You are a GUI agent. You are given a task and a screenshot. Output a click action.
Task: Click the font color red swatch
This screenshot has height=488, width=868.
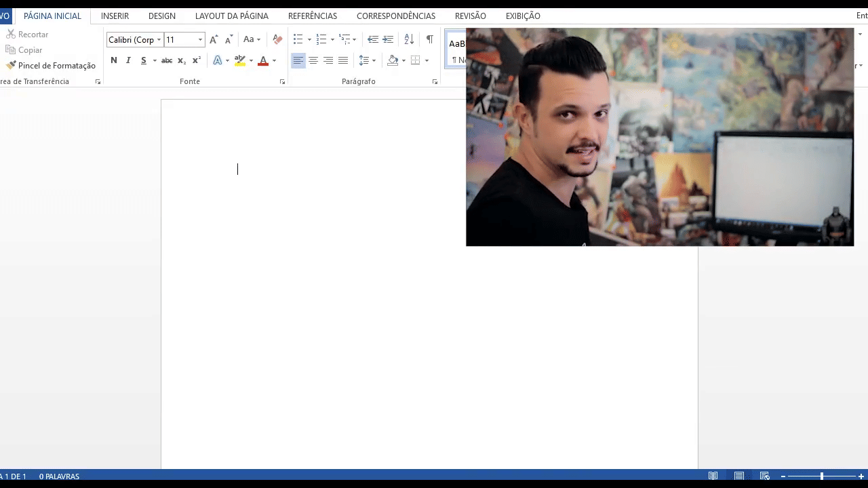click(263, 60)
